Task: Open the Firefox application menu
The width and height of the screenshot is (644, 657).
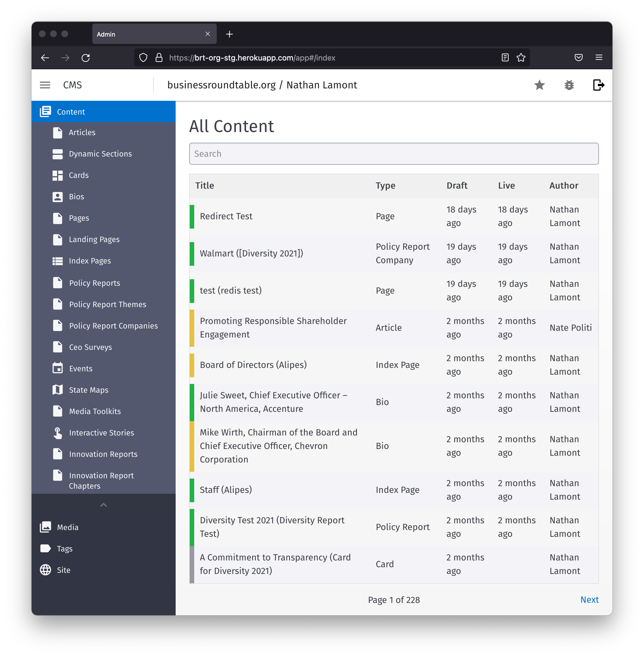Action: tap(599, 57)
